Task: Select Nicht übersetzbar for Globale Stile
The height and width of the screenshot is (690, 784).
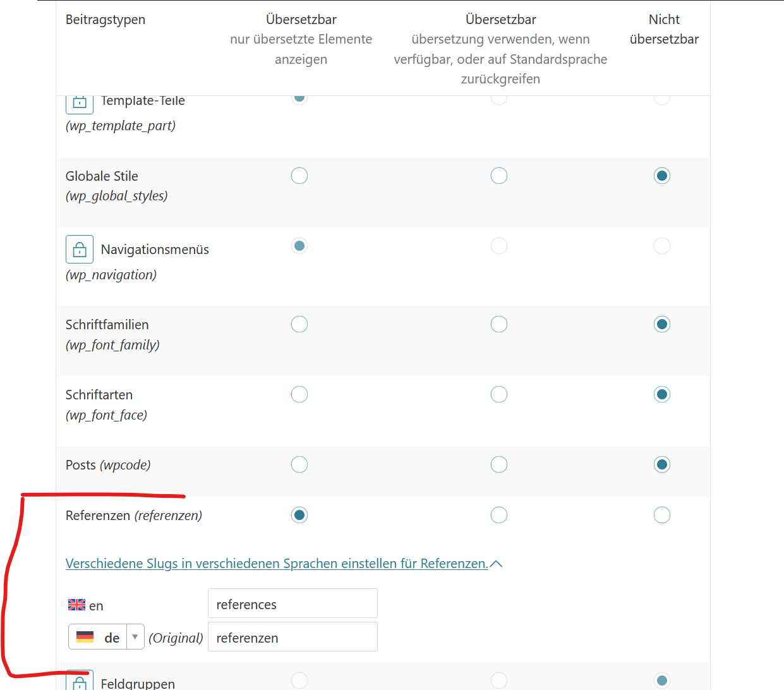Action: (662, 176)
